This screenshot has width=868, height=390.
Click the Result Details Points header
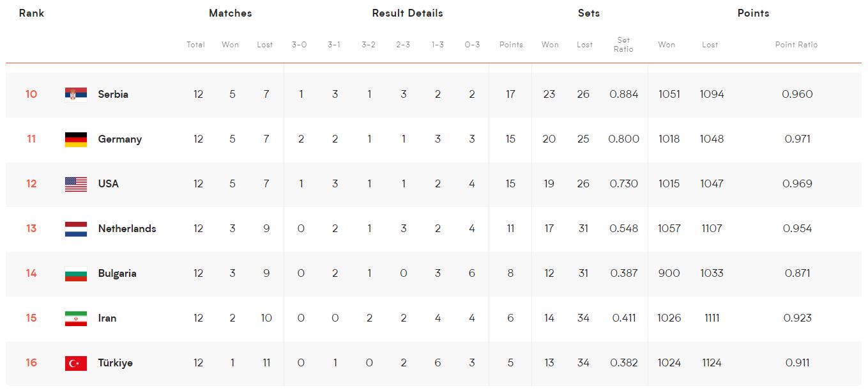[x=511, y=45]
